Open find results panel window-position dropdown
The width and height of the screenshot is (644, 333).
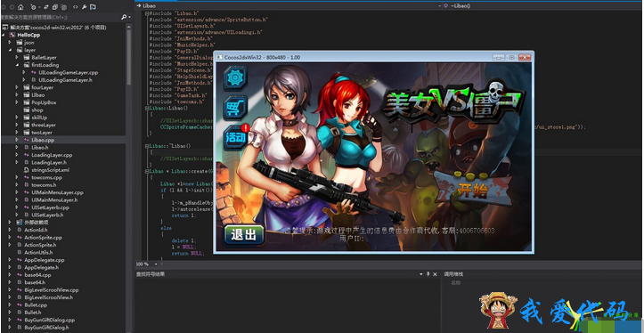tap(421, 274)
